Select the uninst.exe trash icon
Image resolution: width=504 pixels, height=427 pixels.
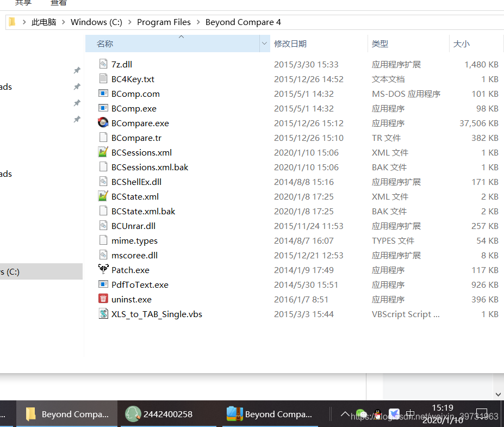tap(103, 299)
